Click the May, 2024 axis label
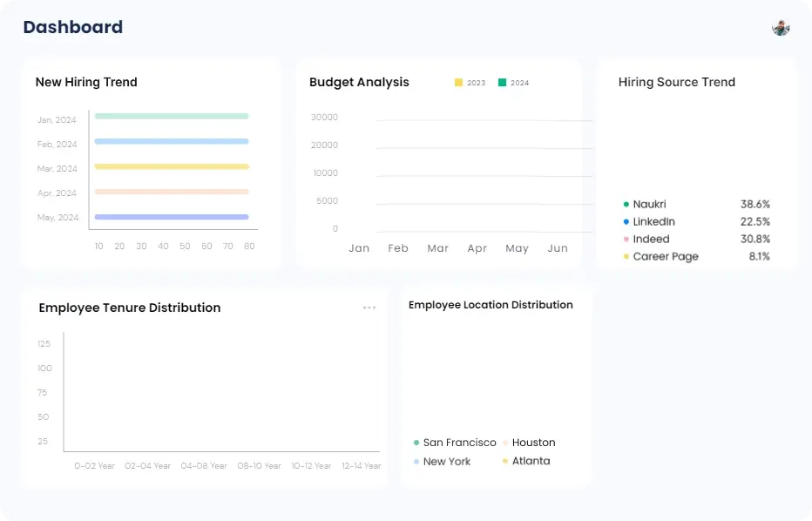Image resolution: width=812 pixels, height=521 pixels. point(58,218)
